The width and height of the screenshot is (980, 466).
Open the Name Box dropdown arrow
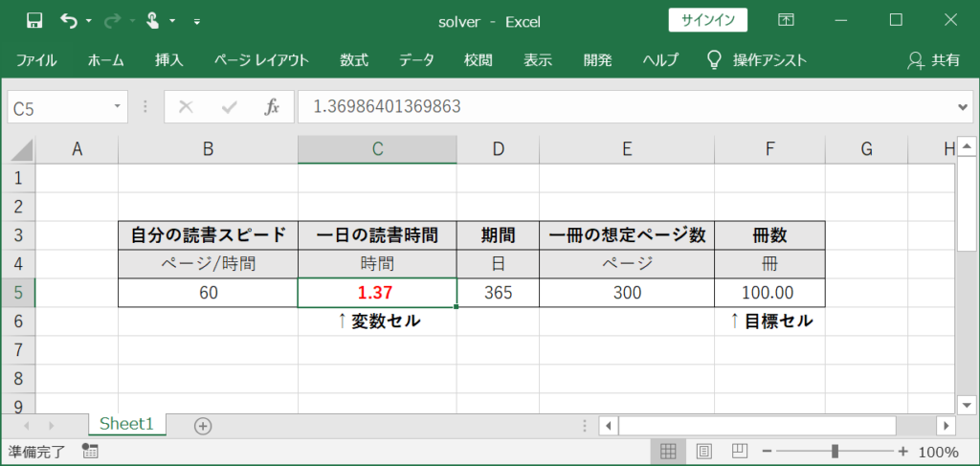coord(118,107)
